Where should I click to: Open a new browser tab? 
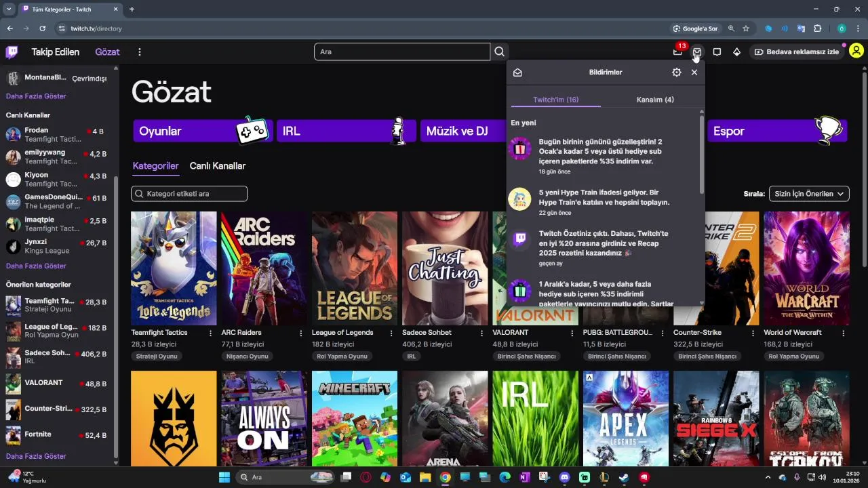(x=132, y=9)
